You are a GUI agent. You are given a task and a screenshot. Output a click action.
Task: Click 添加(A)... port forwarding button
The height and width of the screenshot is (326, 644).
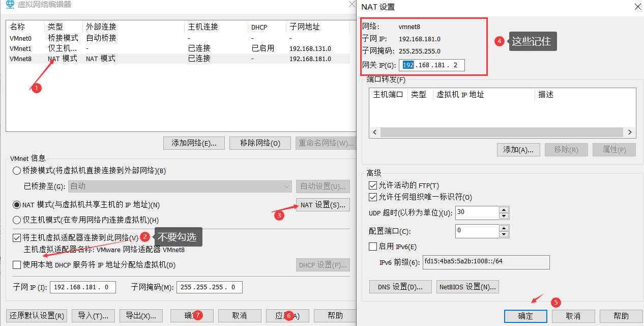518,150
